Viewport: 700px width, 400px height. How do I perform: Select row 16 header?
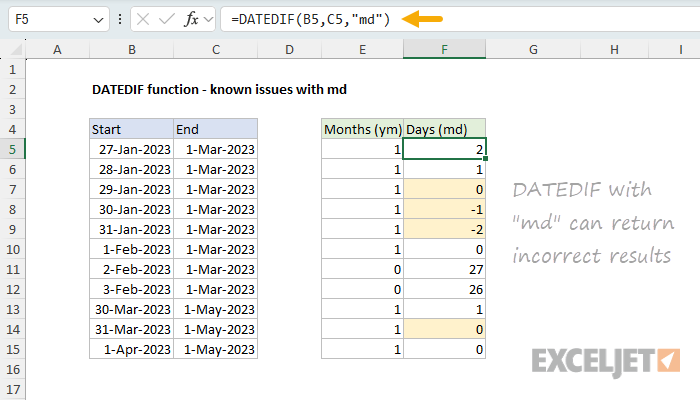point(12,369)
